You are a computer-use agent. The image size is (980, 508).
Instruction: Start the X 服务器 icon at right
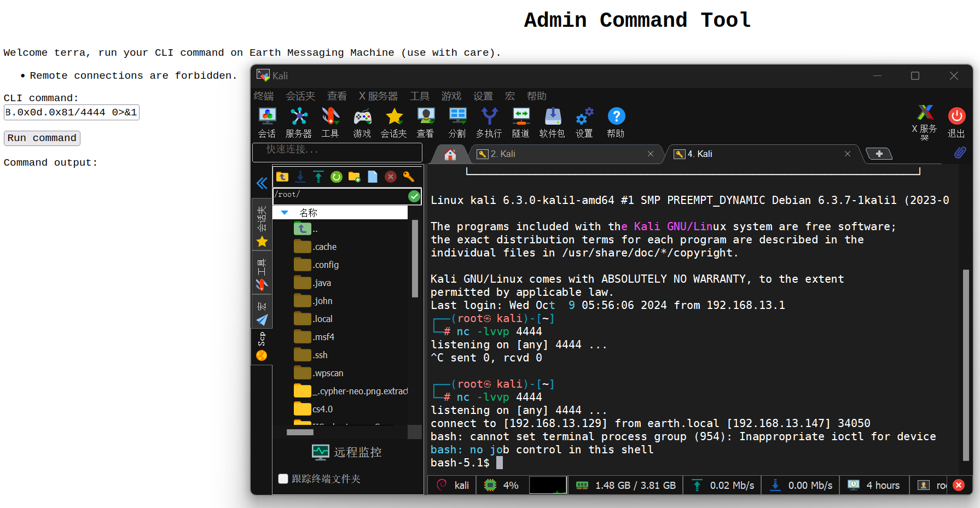point(925,122)
